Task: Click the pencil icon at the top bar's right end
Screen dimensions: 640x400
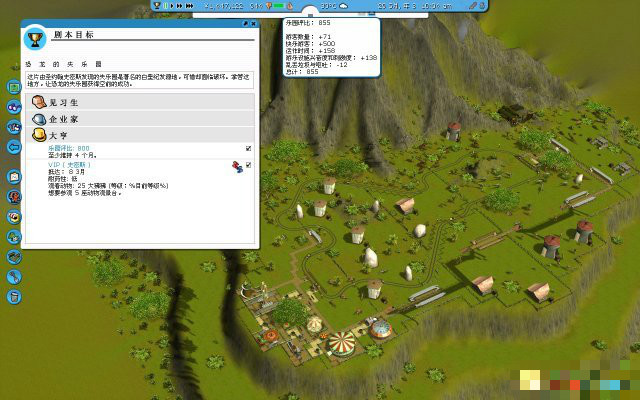Action: pyautogui.click(x=472, y=6)
